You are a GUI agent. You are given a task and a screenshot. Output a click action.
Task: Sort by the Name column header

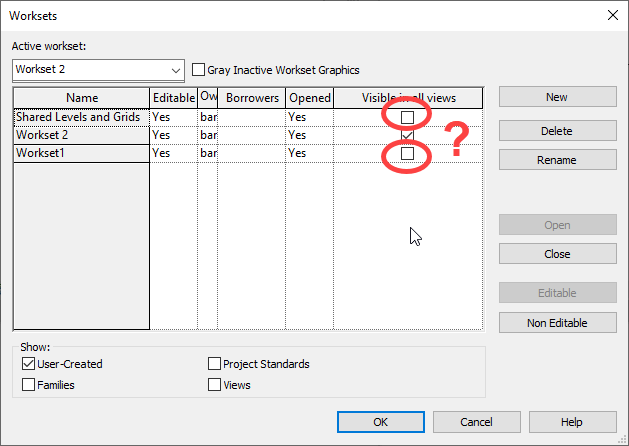coord(81,98)
